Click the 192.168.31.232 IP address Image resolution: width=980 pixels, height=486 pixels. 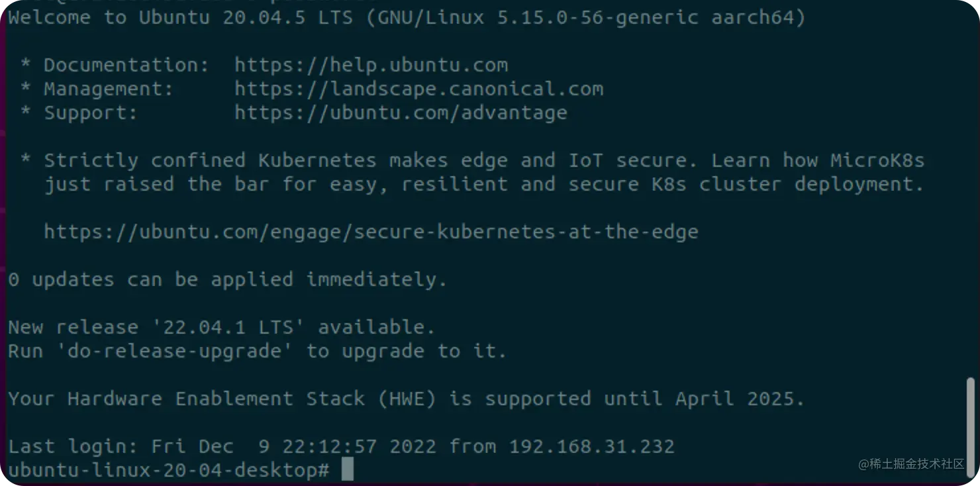591,446
